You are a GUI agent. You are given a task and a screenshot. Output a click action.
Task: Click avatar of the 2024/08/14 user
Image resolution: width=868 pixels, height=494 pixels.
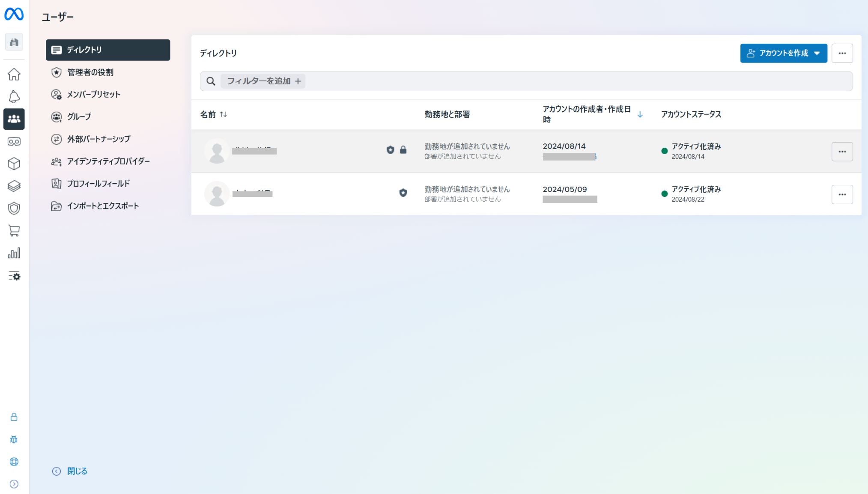tap(217, 151)
